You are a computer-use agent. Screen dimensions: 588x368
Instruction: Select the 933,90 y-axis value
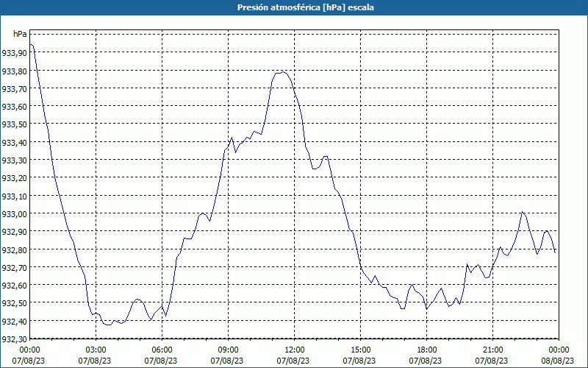[15, 52]
